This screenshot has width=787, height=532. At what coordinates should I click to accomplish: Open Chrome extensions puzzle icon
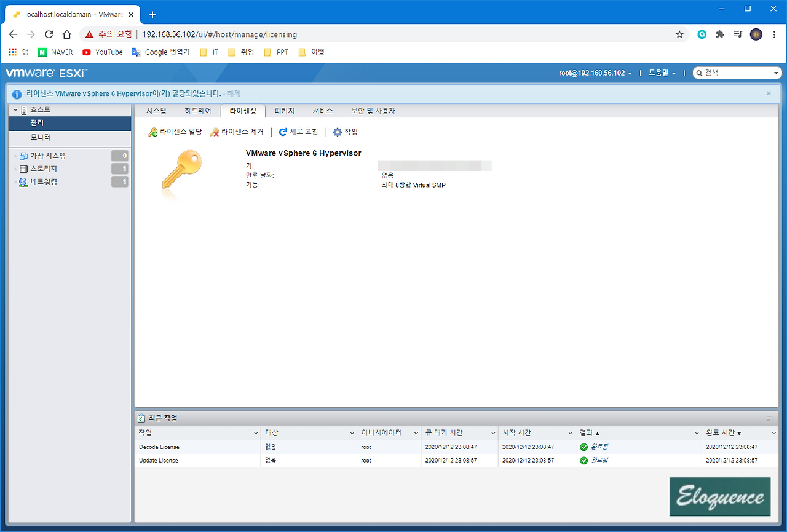tap(720, 34)
